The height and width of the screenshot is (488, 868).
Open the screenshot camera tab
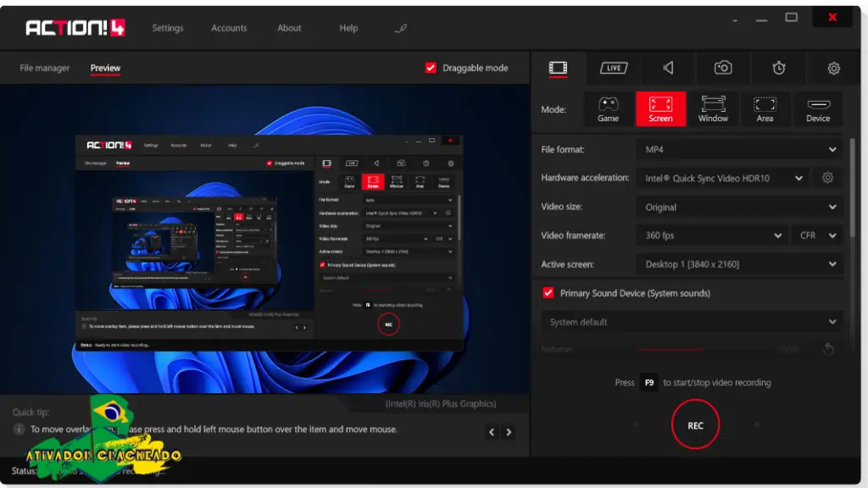pos(723,68)
